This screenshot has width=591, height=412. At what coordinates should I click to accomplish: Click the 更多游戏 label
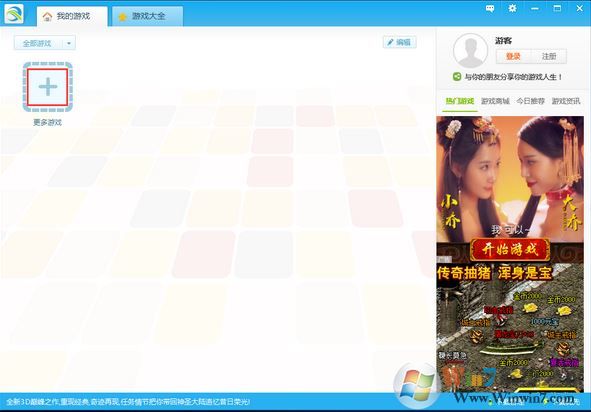click(47, 123)
